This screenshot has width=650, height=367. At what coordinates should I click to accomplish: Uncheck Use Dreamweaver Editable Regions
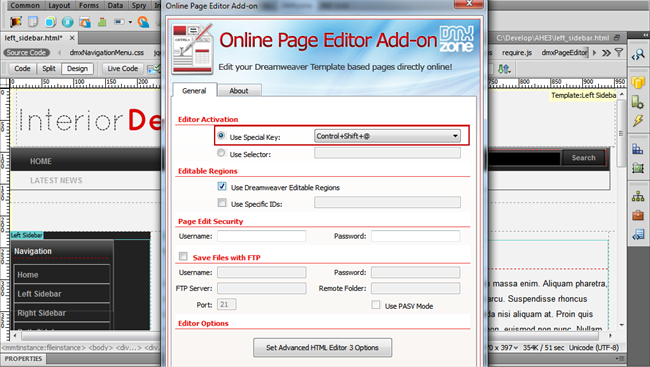point(222,186)
